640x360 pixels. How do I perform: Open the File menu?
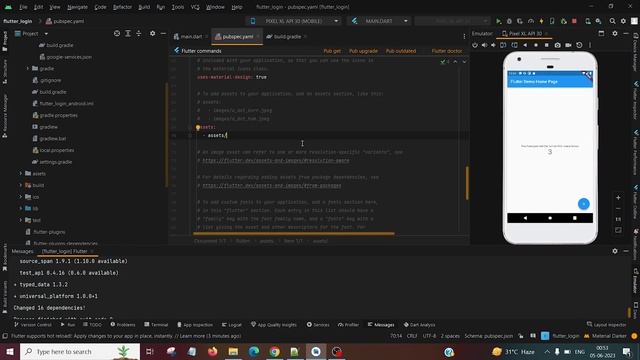point(23,7)
